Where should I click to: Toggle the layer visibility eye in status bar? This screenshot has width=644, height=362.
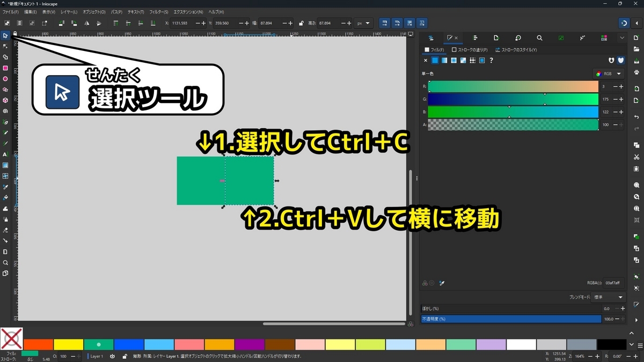(113, 356)
